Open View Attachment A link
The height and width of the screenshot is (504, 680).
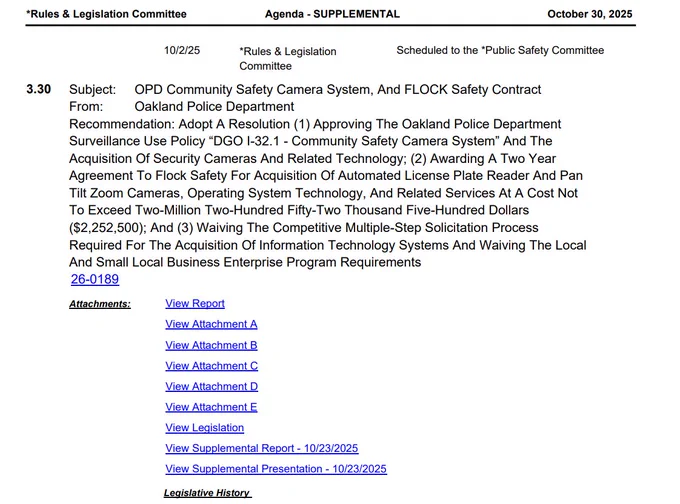pos(211,324)
